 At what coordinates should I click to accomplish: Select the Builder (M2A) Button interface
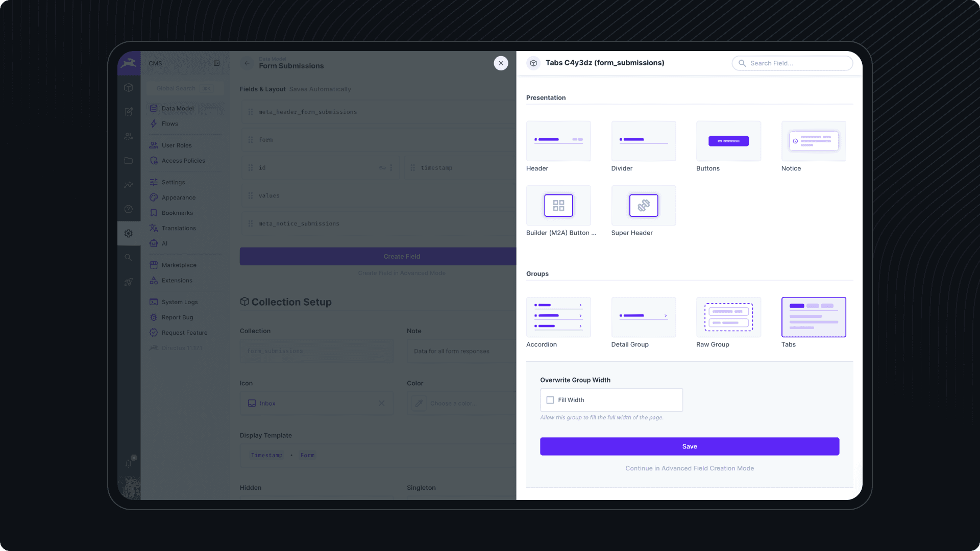(558, 205)
